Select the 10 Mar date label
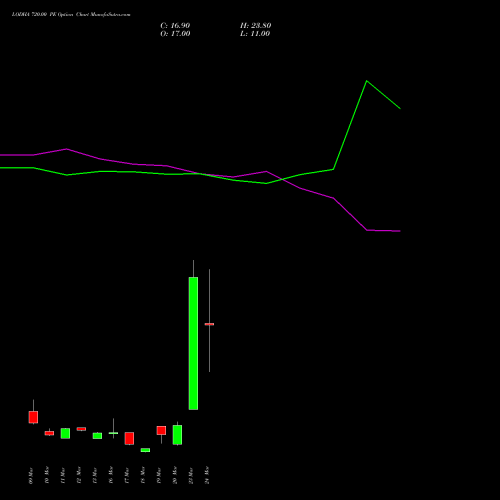Image resolution: width=500 pixels, height=500 pixels. tap(47, 475)
